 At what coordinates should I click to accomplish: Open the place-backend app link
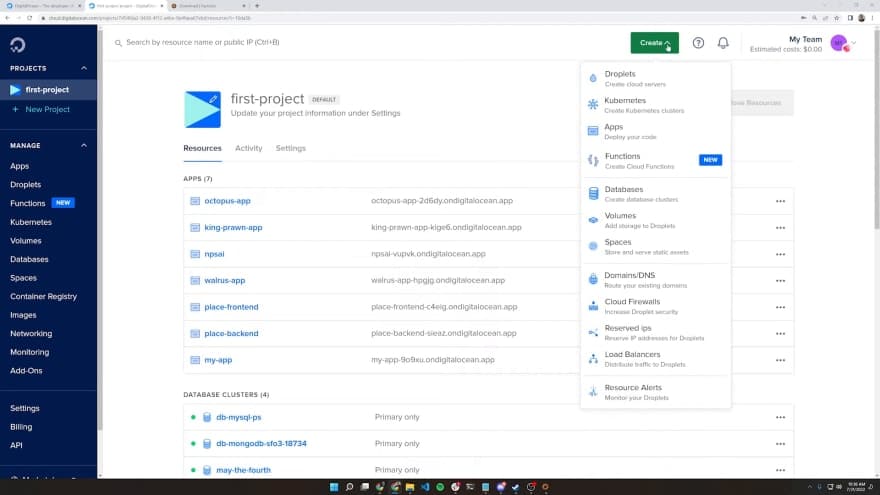click(x=231, y=333)
